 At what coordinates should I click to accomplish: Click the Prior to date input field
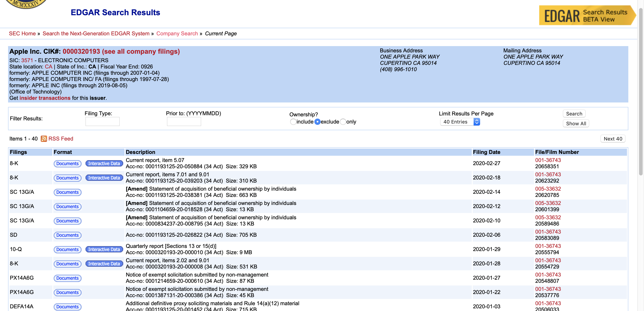184,121
